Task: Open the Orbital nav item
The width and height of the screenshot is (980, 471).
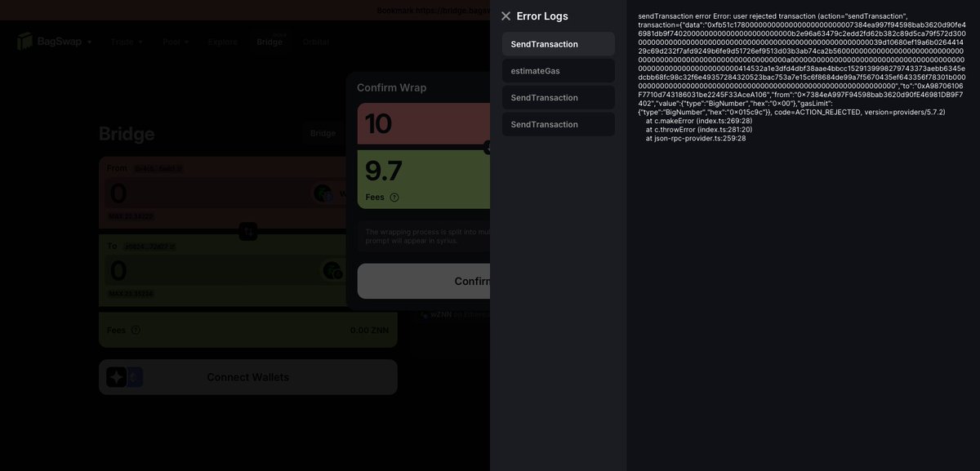Action: click(x=316, y=42)
